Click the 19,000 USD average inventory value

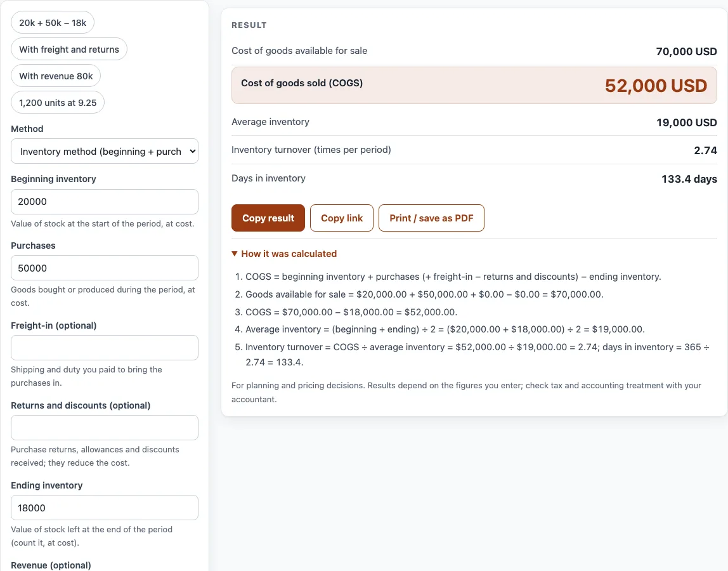tap(686, 122)
